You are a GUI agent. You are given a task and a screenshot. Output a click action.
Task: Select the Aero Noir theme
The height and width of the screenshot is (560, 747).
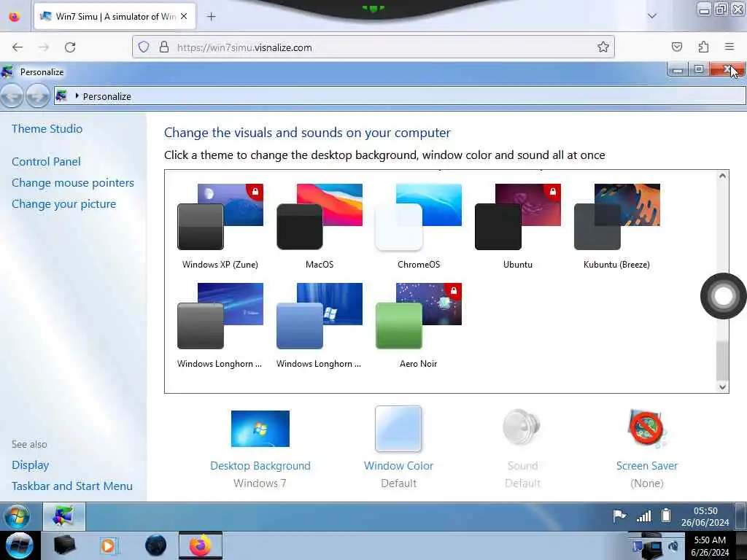(x=418, y=326)
